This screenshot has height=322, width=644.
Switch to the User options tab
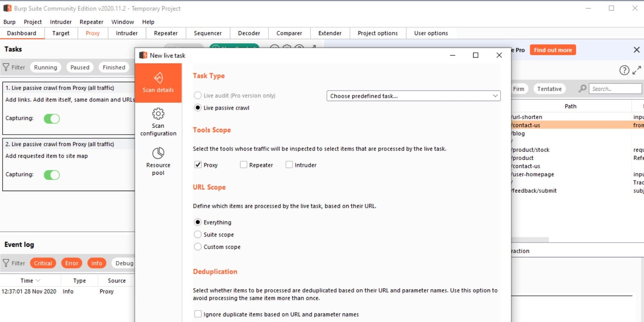(x=431, y=33)
